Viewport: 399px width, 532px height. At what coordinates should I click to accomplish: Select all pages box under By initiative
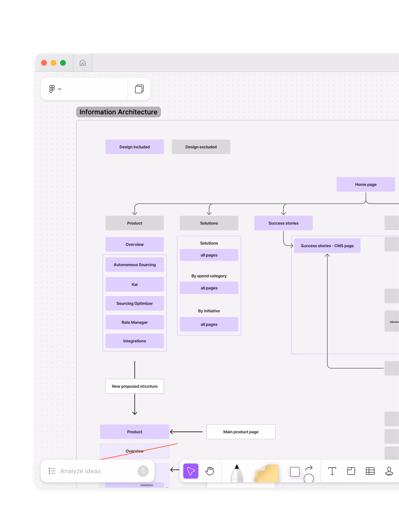(209, 324)
